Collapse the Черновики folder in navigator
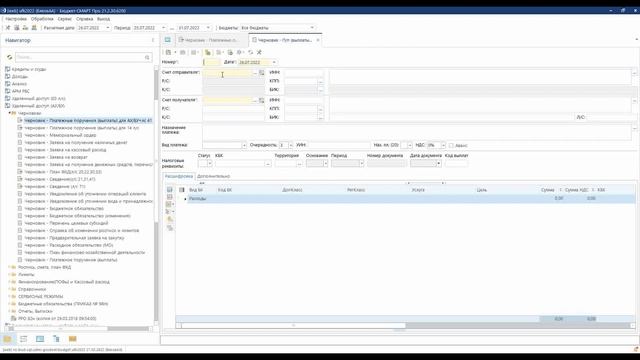The image size is (640, 360). pyautogui.click(x=9, y=113)
